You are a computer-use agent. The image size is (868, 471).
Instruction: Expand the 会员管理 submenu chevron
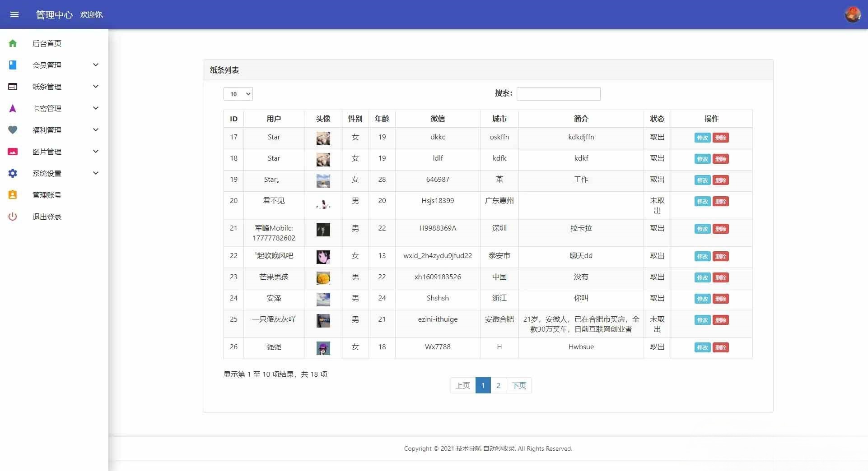[95, 65]
